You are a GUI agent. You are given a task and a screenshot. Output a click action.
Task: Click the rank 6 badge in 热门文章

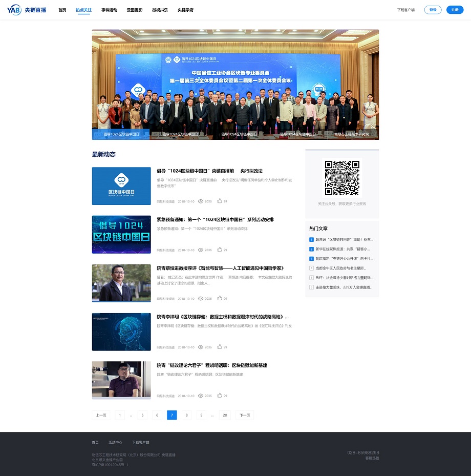tap(311, 287)
